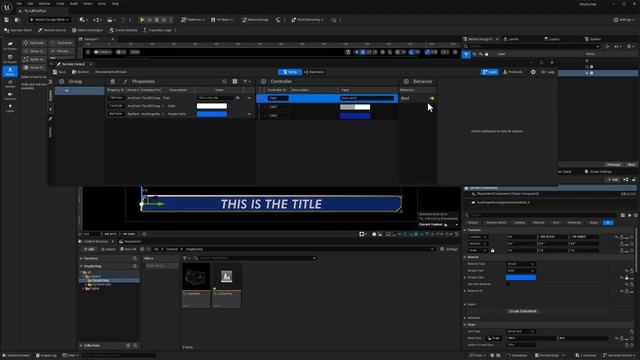Switch Remote Control to Operation mode
The height and width of the screenshot is (360, 640).
[x=314, y=72]
